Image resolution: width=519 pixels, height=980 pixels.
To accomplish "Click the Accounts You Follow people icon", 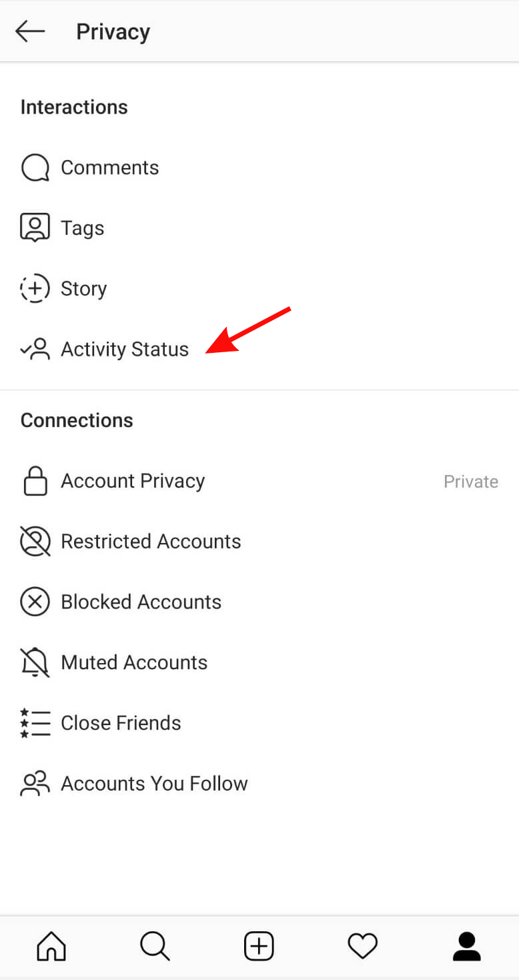I will coord(35,784).
